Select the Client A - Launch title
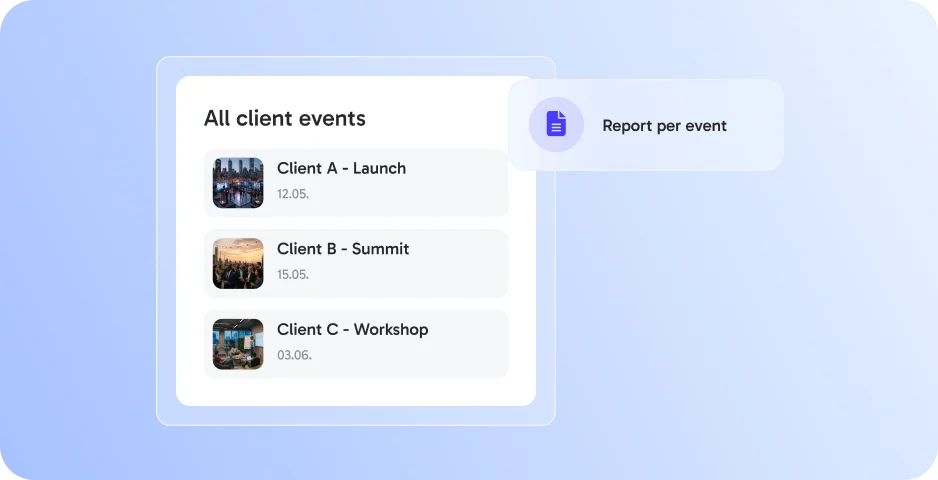This screenshot has height=480, width=938. 342,168
